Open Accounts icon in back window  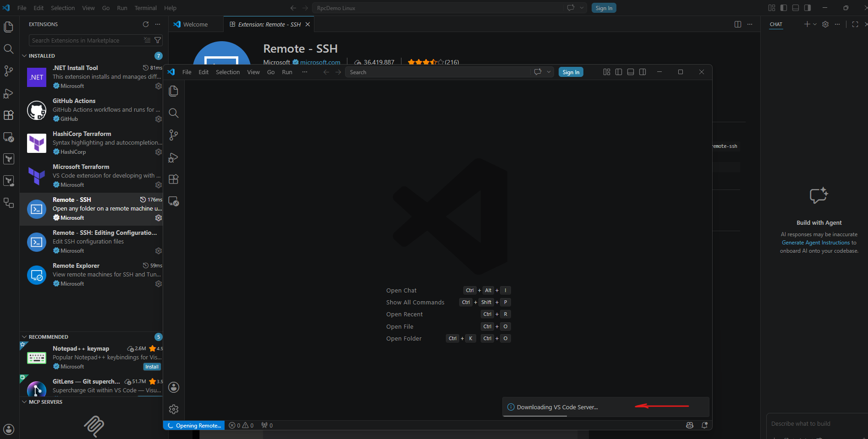(8, 429)
